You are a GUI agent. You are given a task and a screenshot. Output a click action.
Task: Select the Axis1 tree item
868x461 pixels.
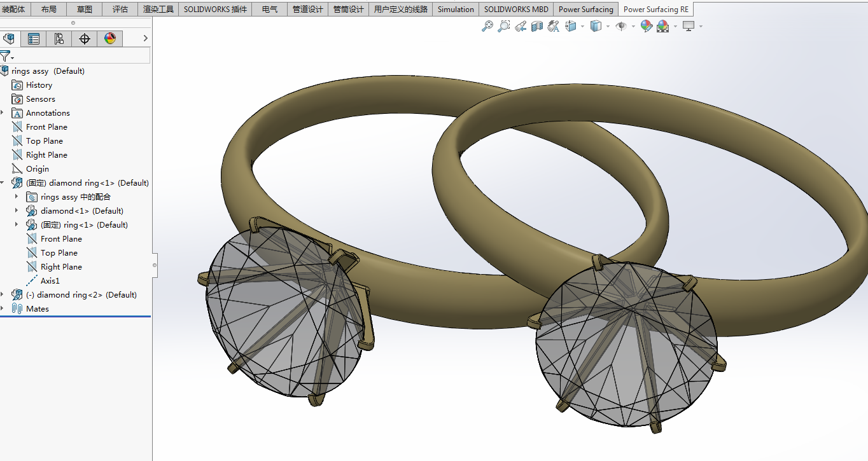pyautogui.click(x=50, y=281)
